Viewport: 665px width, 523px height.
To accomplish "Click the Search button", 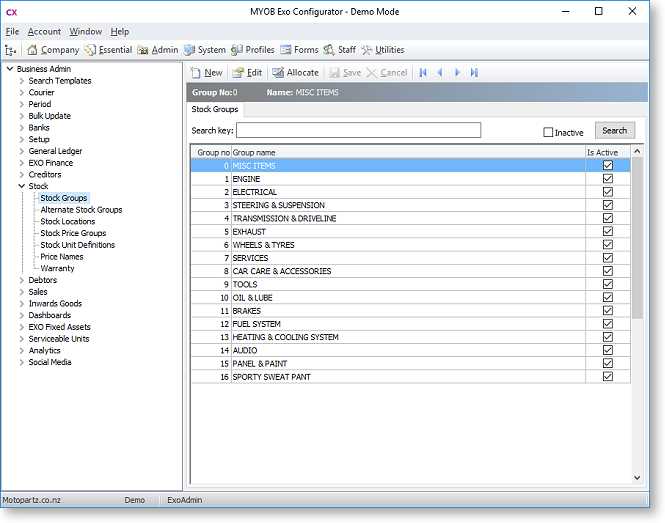I will click(x=615, y=131).
